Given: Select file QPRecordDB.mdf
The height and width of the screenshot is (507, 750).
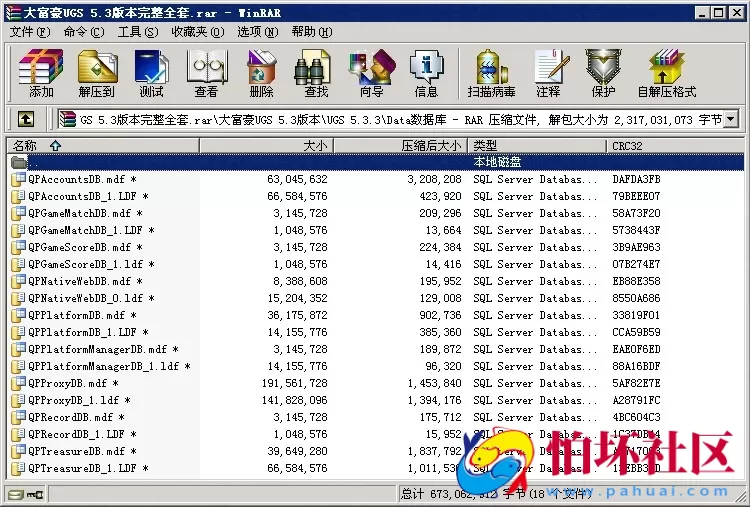Looking at the screenshot, I should point(76,417).
